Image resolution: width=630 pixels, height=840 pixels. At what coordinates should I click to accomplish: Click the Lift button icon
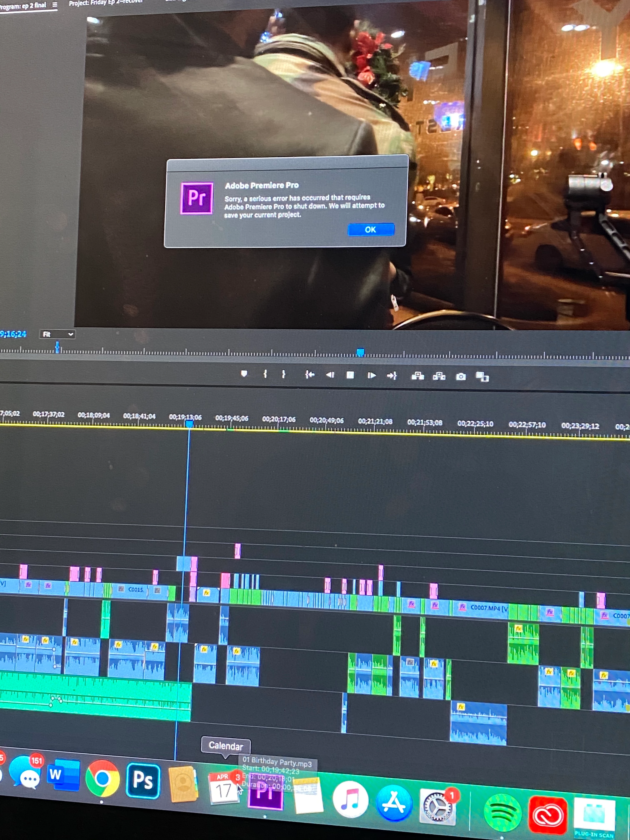418,376
